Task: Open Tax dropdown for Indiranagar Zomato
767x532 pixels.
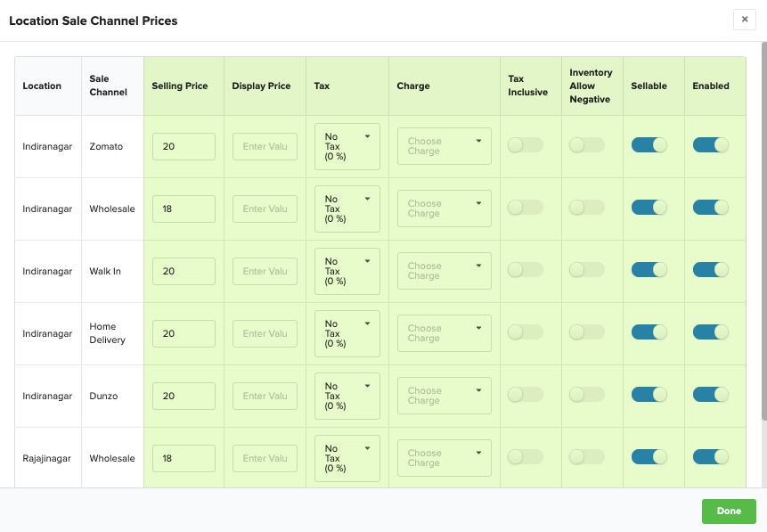Action: coord(347,146)
